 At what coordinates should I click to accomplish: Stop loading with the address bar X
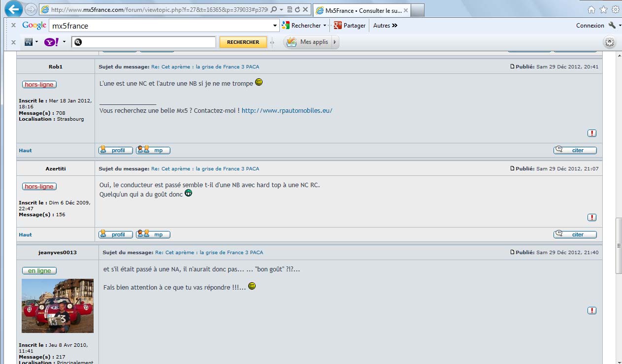click(305, 10)
